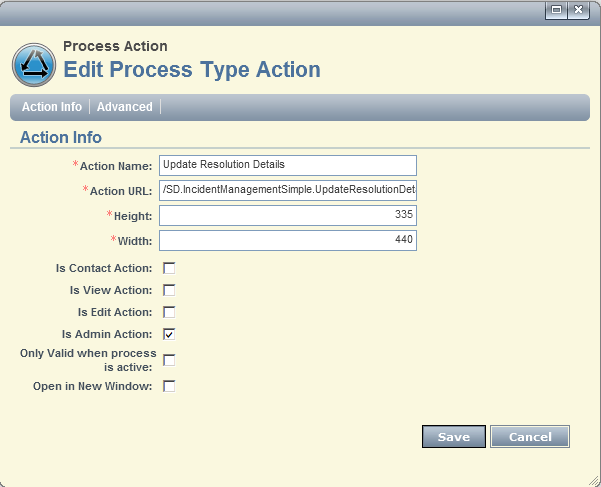Cancel editing the action

click(x=530, y=436)
